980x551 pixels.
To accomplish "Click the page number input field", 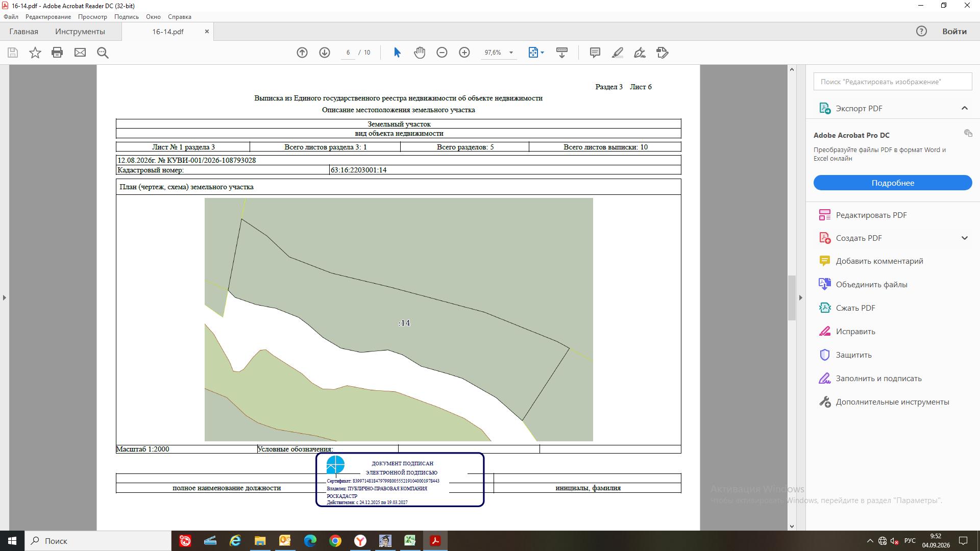I will point(348,53).
